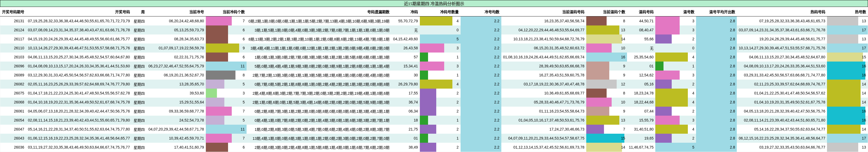Select the 号码遗漏期数 column header
The width and height of the screenshot is (868, 152).
tap(378, 12)
